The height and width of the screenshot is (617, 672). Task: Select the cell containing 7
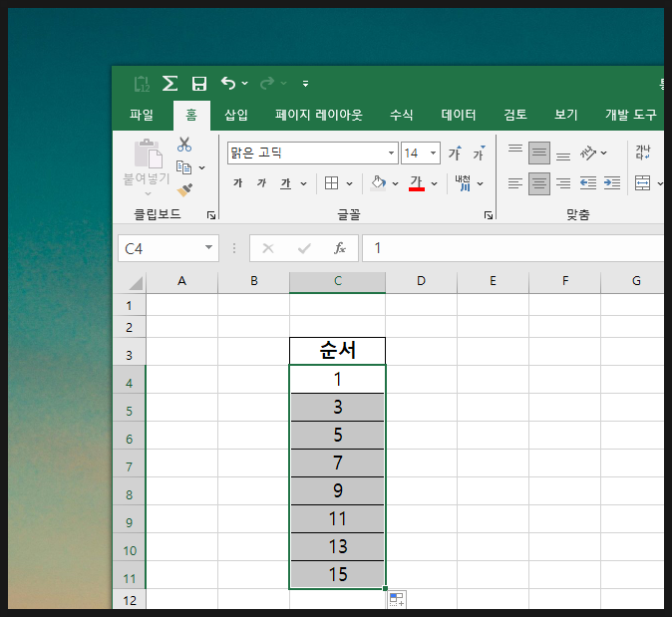pos(337,463)
